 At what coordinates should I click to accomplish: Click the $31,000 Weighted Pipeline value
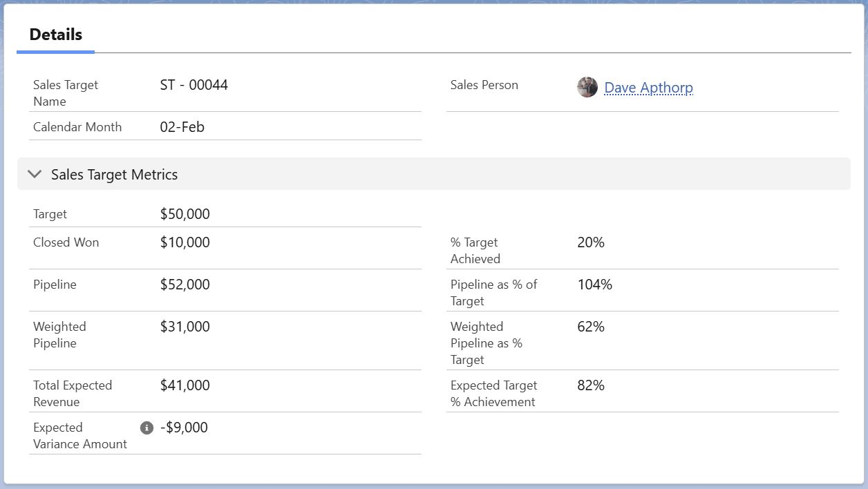click(185, 327)
